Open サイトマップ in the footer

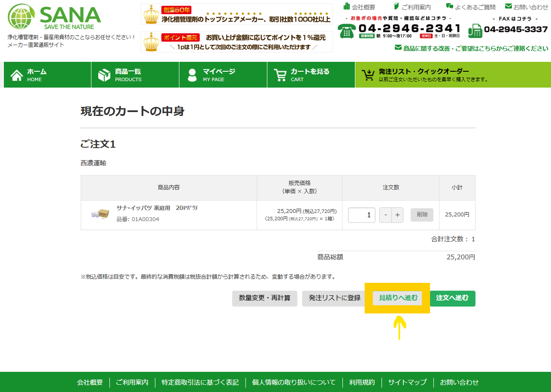[x=407, y=382]
